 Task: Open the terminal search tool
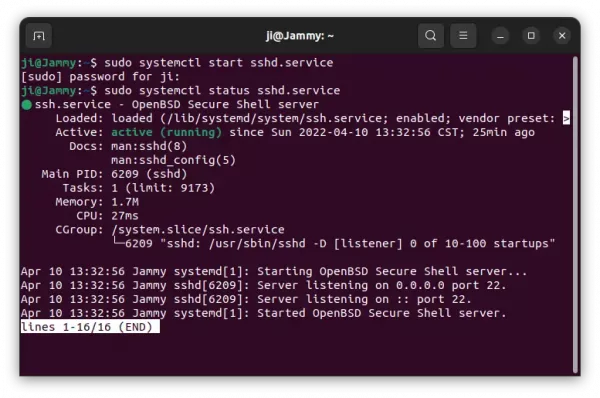[x=431, y=36]
